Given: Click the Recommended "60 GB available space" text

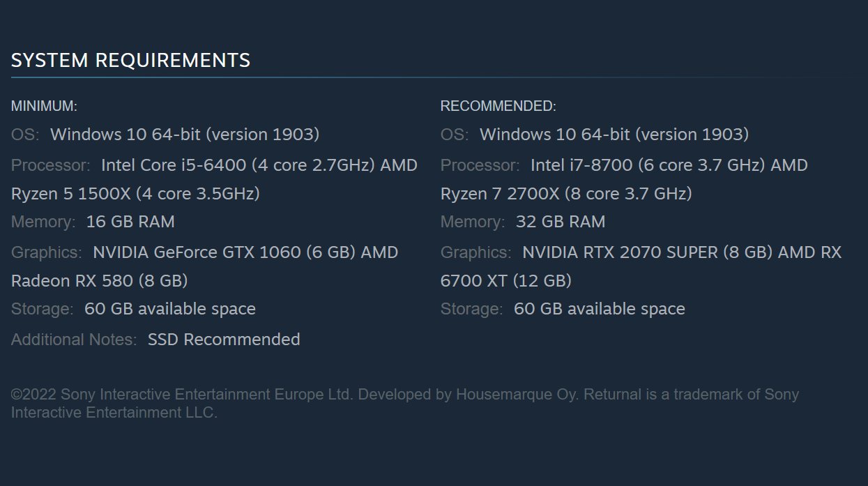Looking at the screenshot, I should click(x=599, y=308).
